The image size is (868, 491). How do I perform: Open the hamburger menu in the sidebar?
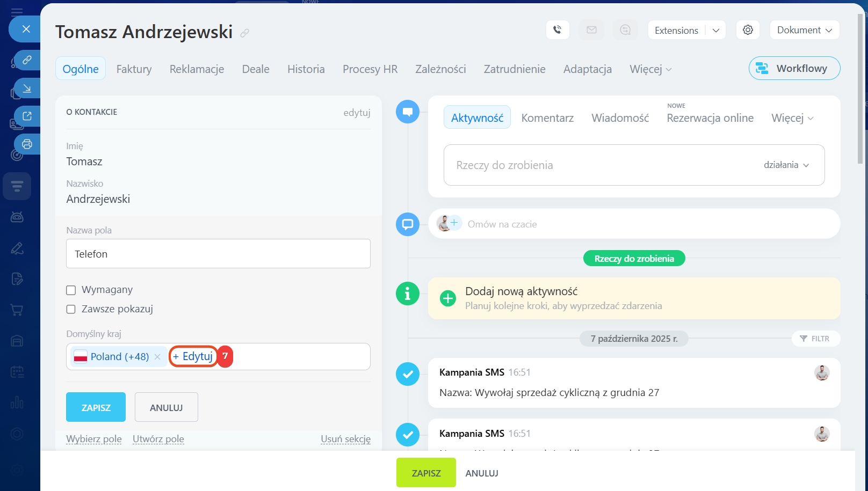click(x=17, y=12)
